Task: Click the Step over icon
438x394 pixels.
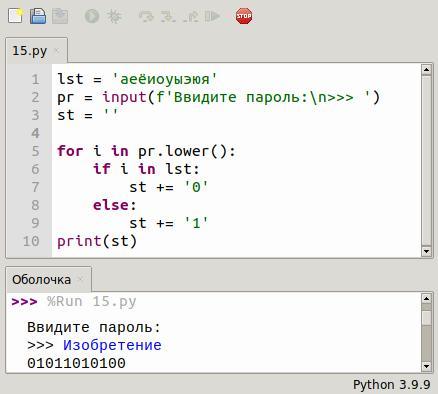Action: coord(146,16)
